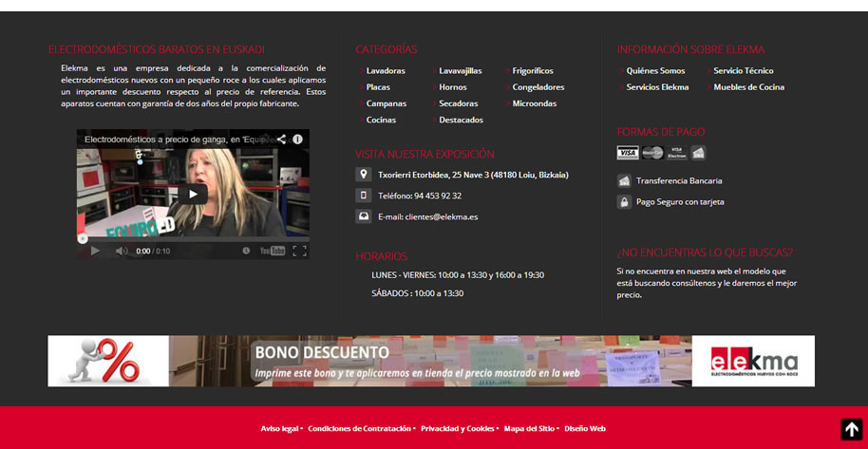Click the bank icon after Visa Electron
Image resolution: width=868 pixels, height=449 pixels.
coord(698,153)
